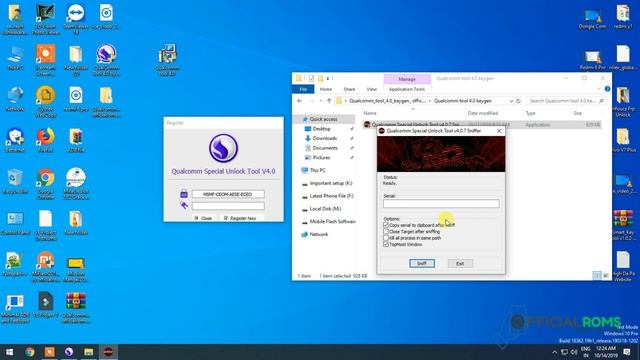This screenshot has height=360, width=640.
Task: Click the Sniffer app taskbar icon
Action: point(108,352)
